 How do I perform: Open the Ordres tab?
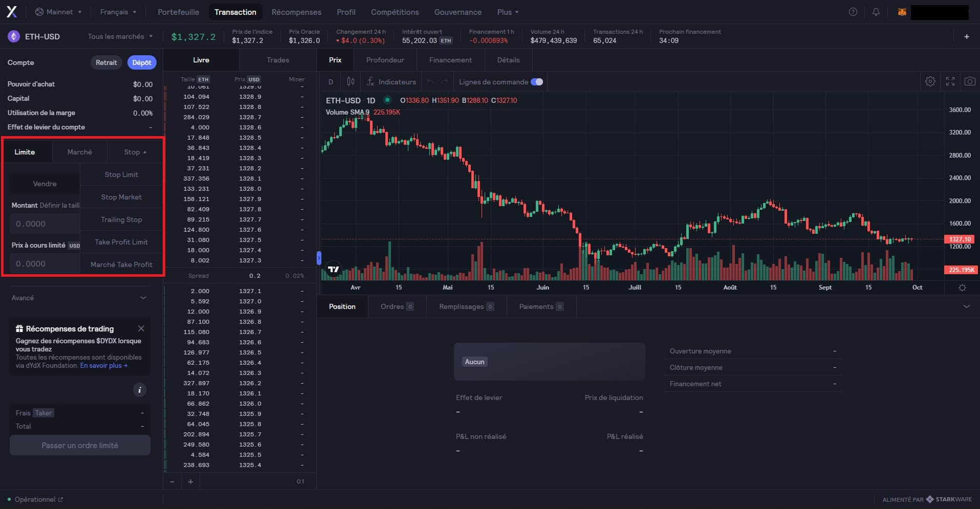coord(397,306)
